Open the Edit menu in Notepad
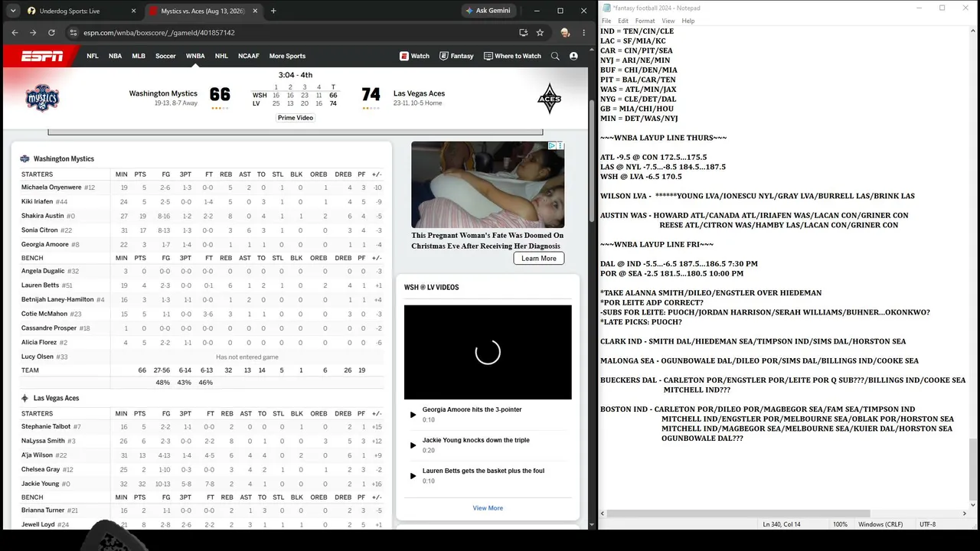This screenshot has width=980, height=551. (623, 21)
